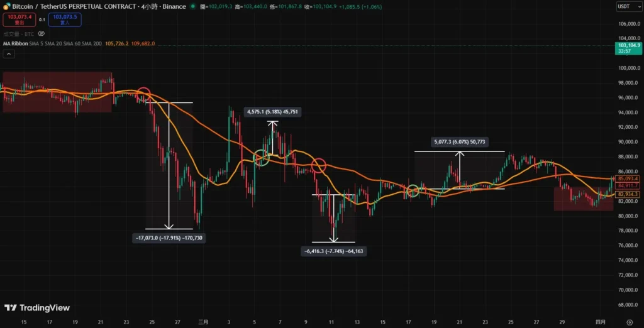Select the red shaded rectangle at top left

[57, 92]
